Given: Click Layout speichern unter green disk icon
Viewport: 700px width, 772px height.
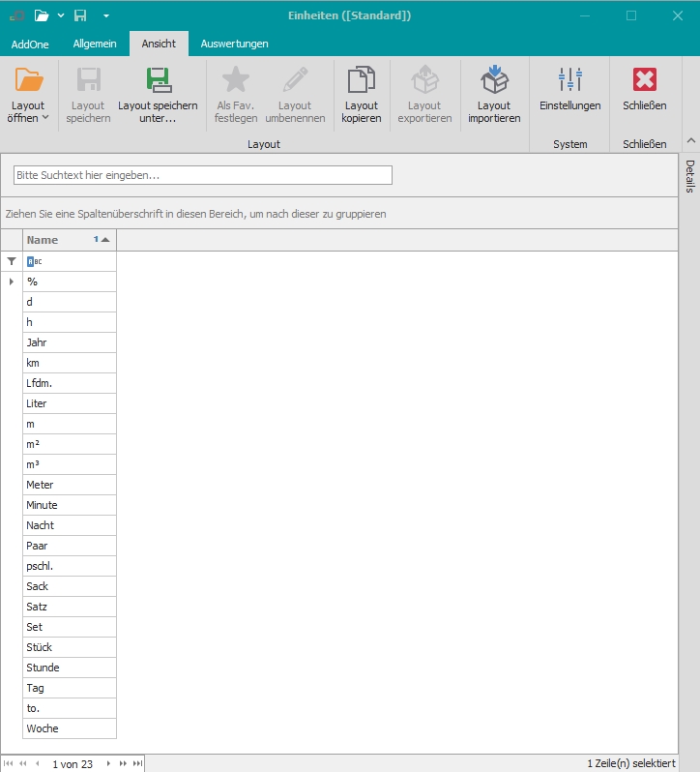Looking at the screenshot, I should (x=158, y=81).
